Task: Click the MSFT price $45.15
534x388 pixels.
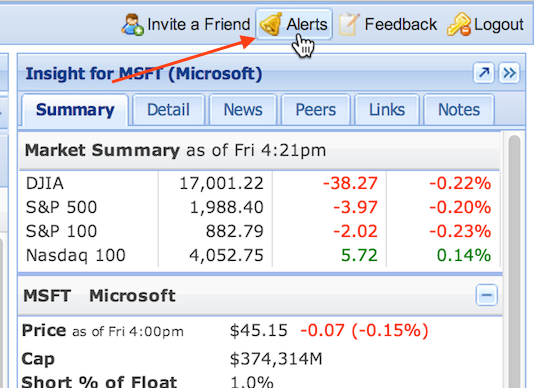Action: pyautogui.click(x=259, y=330)
